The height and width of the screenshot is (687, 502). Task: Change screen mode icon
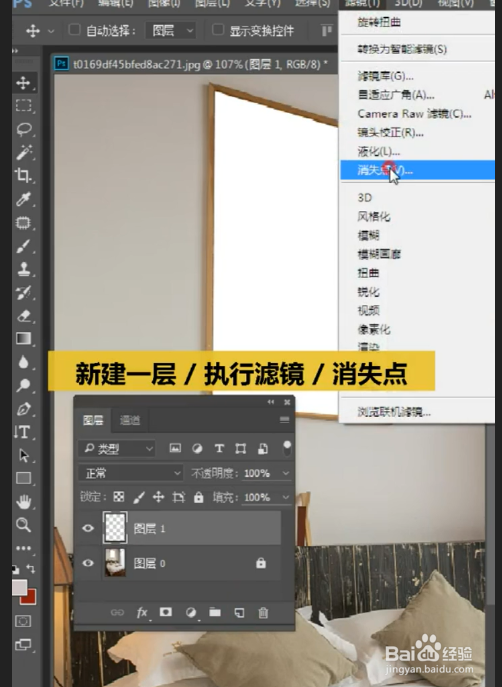(x=23, y=645)
